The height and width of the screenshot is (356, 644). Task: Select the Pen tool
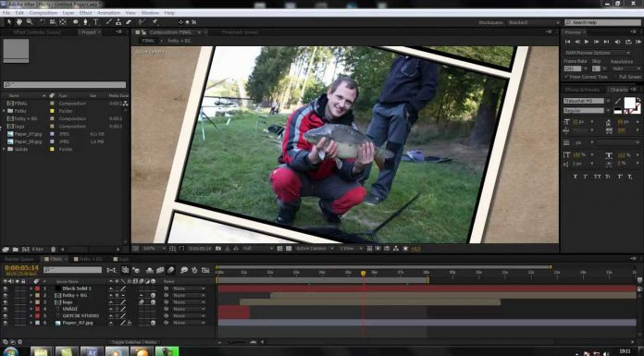[x=85, y=22]
